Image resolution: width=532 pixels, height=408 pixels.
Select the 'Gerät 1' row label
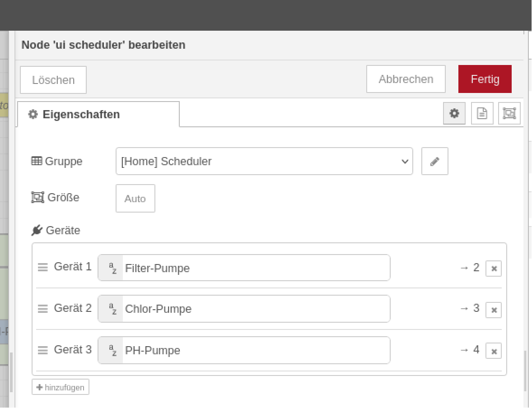pos(73,267)
